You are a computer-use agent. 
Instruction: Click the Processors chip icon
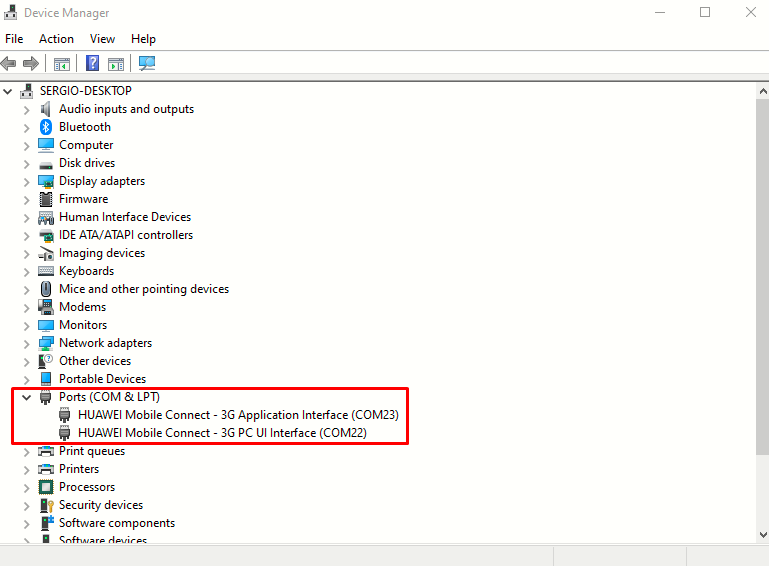pos(46,487)
